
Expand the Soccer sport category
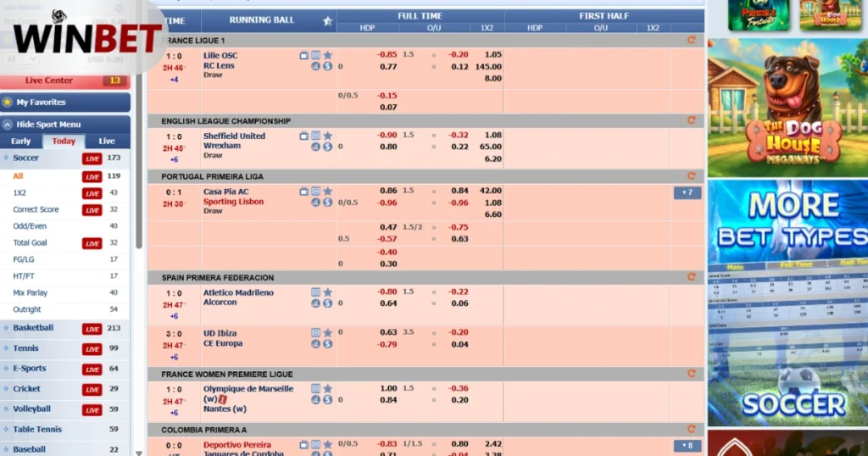click(x=65, y=158)
